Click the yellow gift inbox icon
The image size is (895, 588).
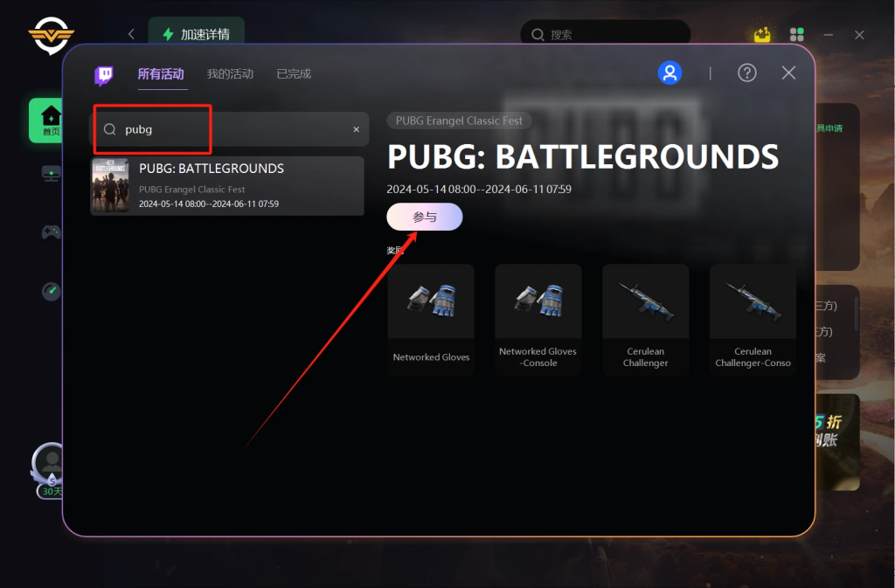(x=762, y=35)
